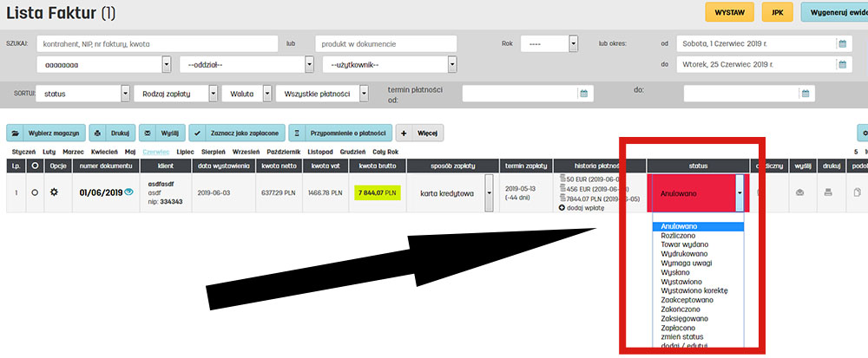The image size is (868, 358).
Task: Open the Rok year dropdown
Action: click(x=573, y=43)
